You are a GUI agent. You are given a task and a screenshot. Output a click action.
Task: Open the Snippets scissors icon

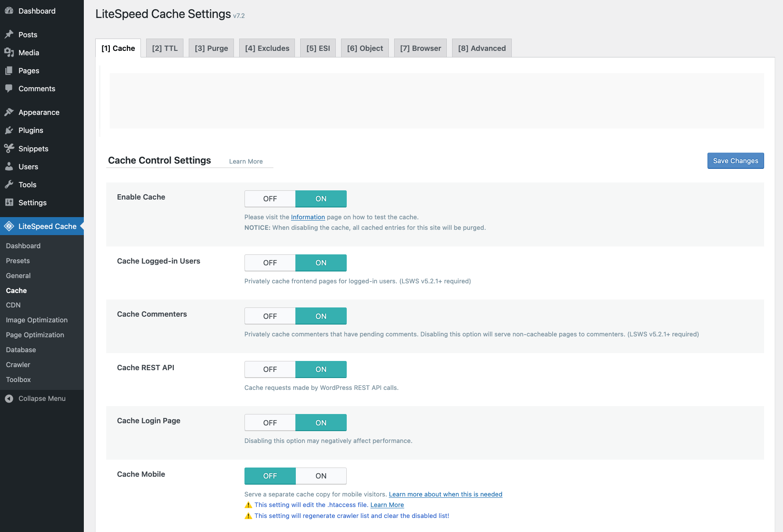coord(9,148)
